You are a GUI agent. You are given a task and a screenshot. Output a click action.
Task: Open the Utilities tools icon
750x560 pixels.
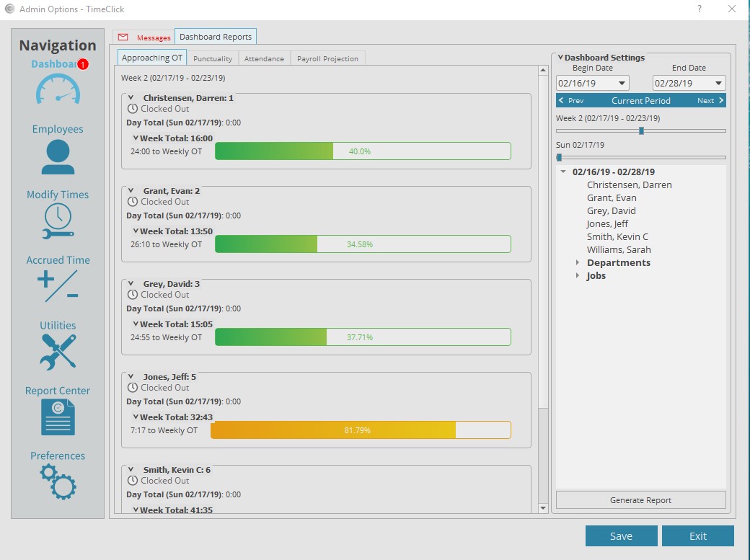click(x=58, y=352)
